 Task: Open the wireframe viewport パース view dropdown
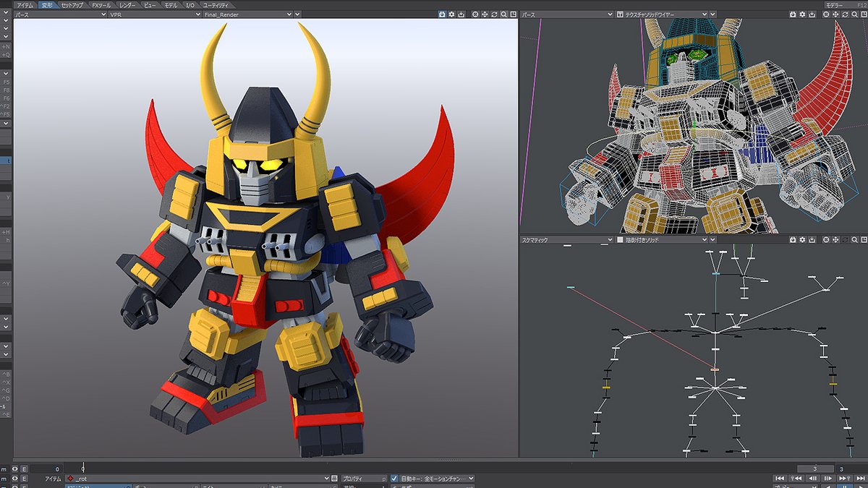566,14
